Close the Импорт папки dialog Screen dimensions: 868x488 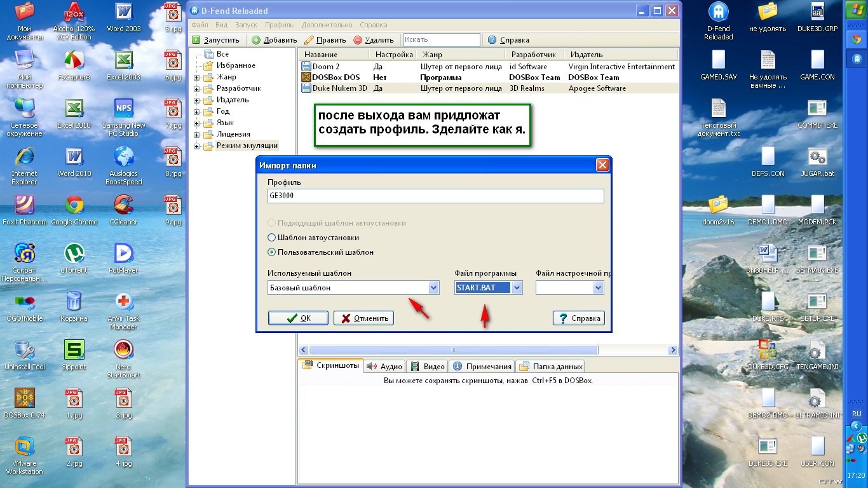(x=602, y=166)
